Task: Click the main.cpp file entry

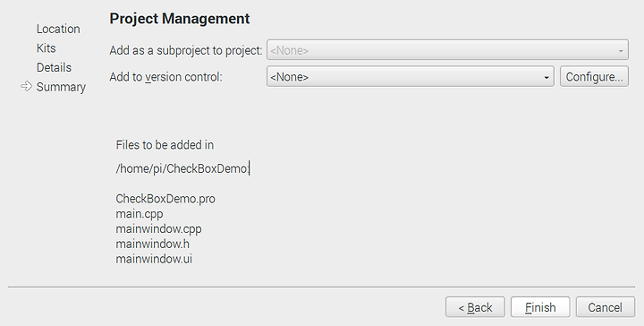Action: click(140, 214)
